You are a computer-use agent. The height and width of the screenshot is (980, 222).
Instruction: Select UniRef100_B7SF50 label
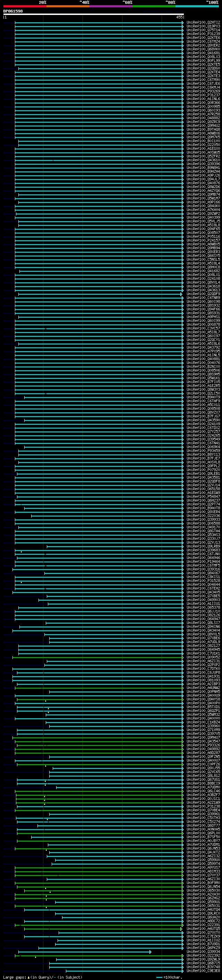click(x=203, y=836)
